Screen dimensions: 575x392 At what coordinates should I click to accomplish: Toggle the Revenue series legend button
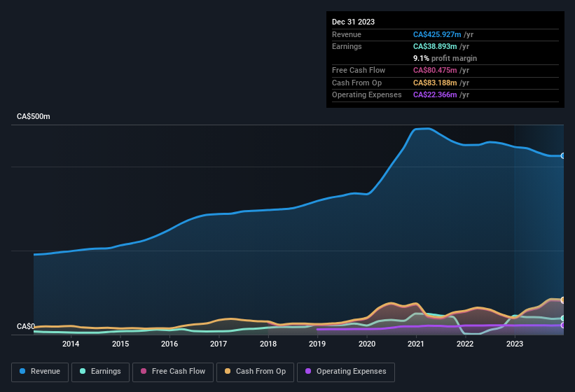pyautogui.click(x=40, y=372)
